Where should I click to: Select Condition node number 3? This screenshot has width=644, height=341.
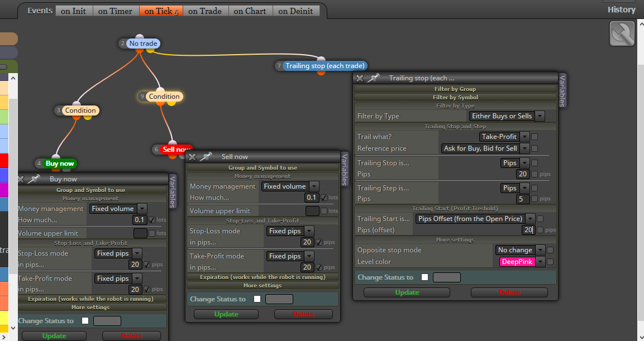80,111
